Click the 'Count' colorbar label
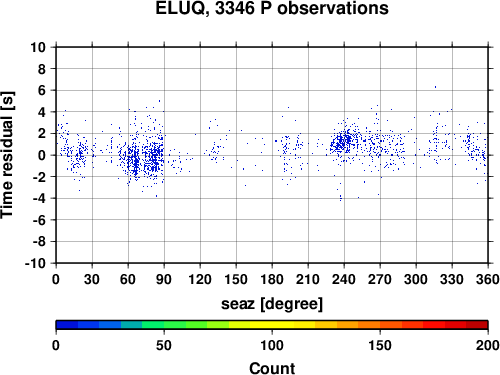The width and height of the screenshot is (500, 375). [x=272, y=368]
